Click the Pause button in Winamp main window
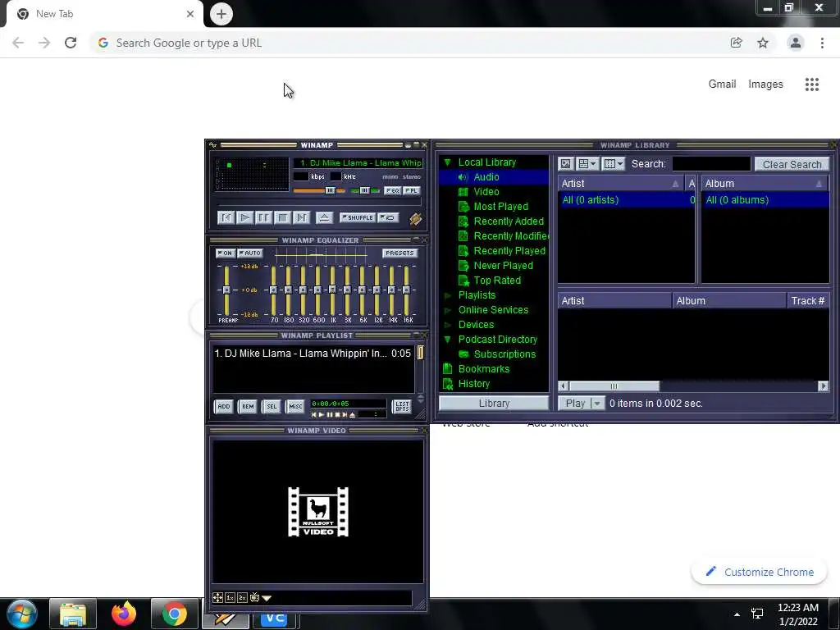The width and height of the screenshot is (840, 630). pyautogui.click(x=263, y=217)
